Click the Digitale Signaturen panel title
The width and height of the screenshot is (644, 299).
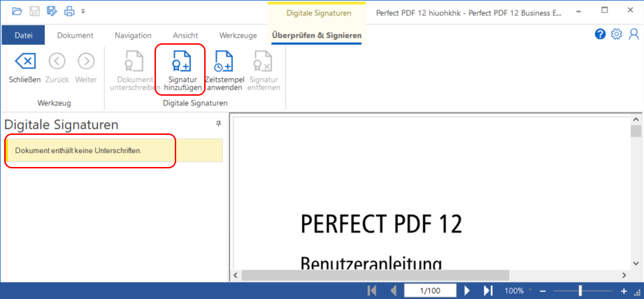coord(62,124)
